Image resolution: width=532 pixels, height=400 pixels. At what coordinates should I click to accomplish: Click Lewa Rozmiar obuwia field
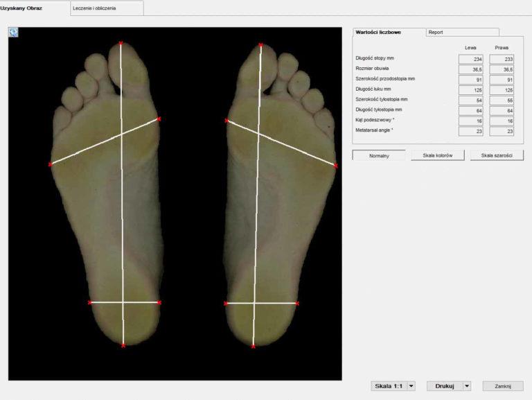(470, 69)
